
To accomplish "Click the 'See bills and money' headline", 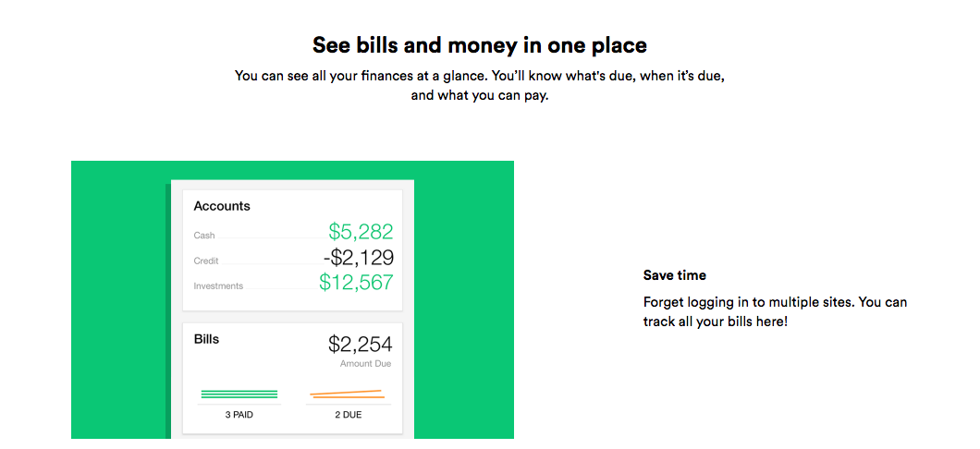I will pos(480,45).
